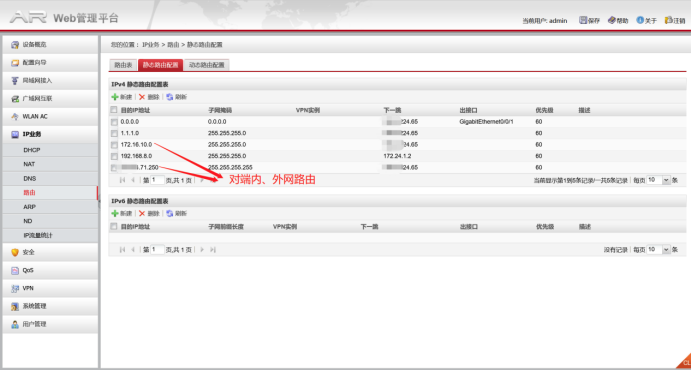Go to first page of IPv4 table

click(123, 180)
